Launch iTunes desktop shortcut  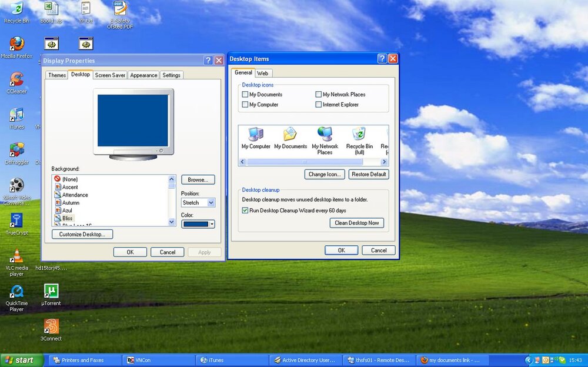coord(16,118)
